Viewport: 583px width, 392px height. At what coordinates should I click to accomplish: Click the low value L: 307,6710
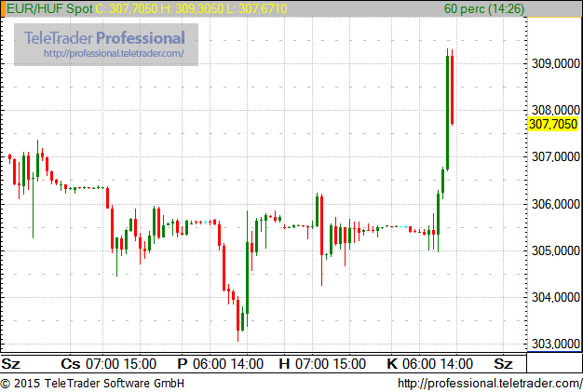(x=256, y=8)
